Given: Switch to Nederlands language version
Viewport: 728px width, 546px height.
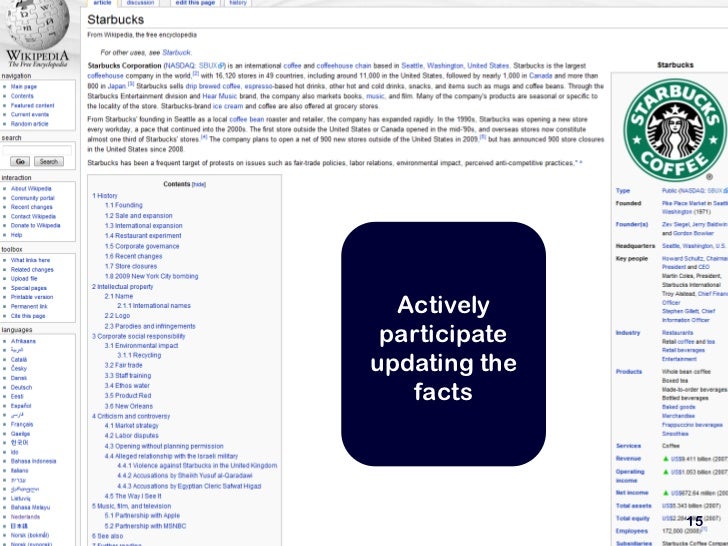Looking at the screenshot, I should click(25, 517).
